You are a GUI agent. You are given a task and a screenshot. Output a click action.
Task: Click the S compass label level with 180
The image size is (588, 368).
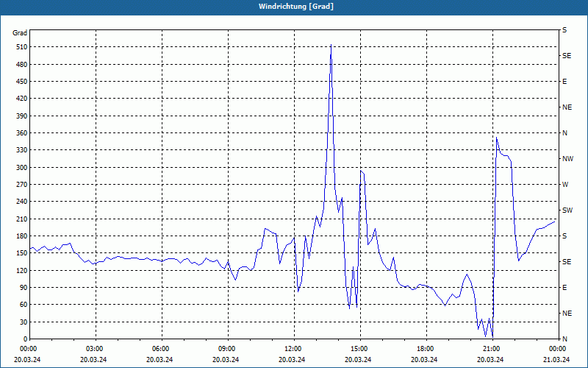564,236
